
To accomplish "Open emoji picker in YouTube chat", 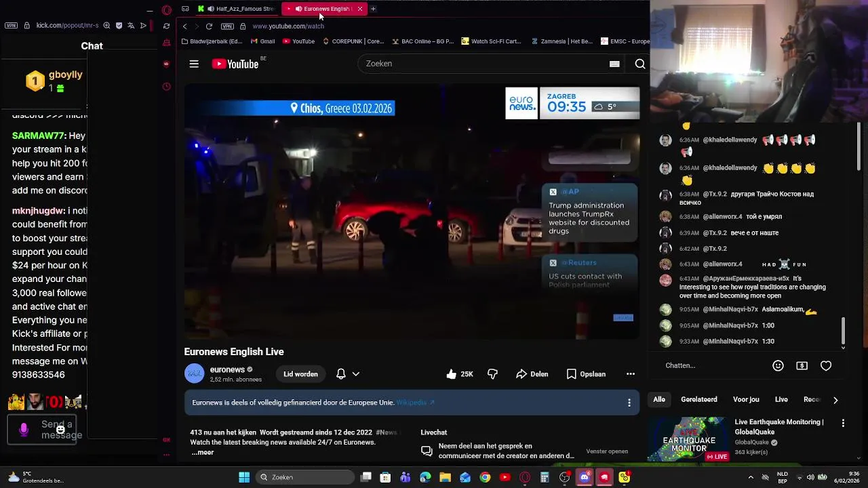I will 778,365.
